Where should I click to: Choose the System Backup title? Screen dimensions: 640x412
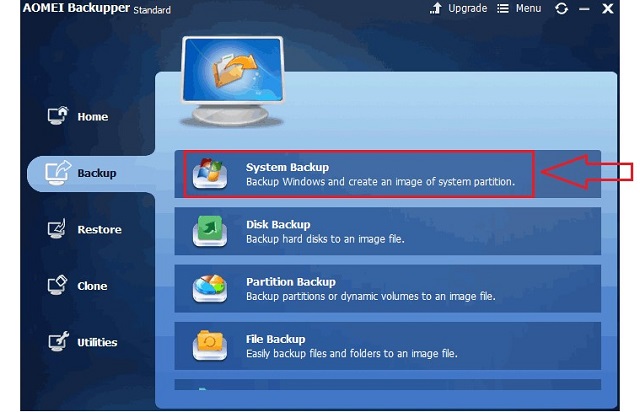point(287,167)
